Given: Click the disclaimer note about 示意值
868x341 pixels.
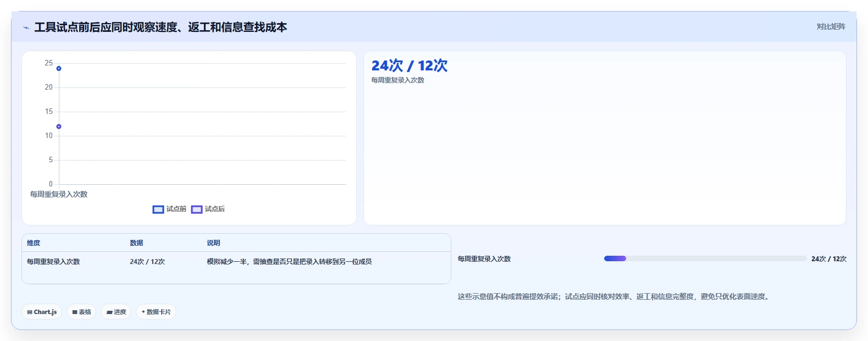Looking at the screenshot, I should 615,296.
